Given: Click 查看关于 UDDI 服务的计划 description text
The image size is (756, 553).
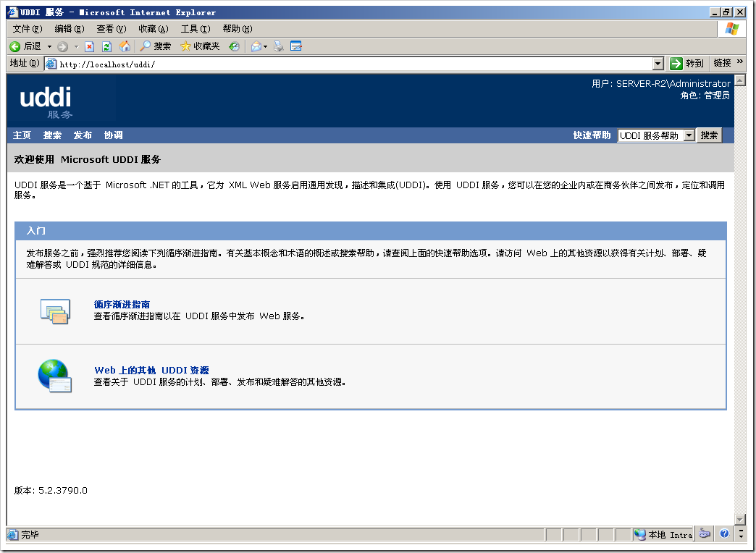Looking at the screenshot, I should pos(219,382).
